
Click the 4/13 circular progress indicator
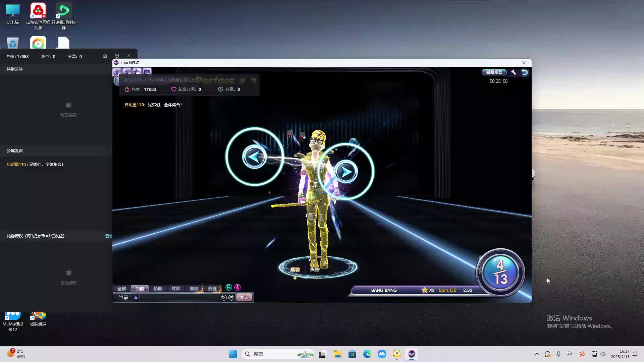[500, 272]
